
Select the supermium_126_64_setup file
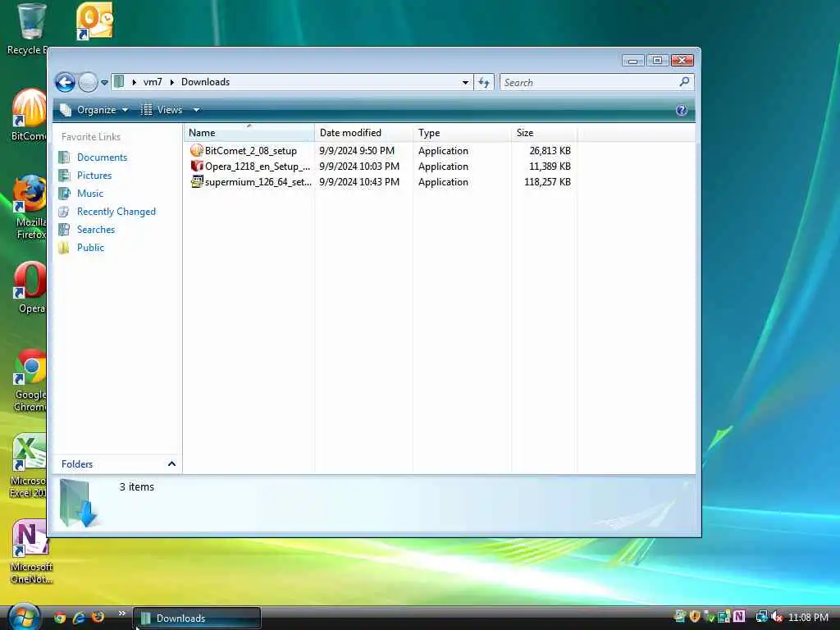pyautogui.click(x=251, y=181)
